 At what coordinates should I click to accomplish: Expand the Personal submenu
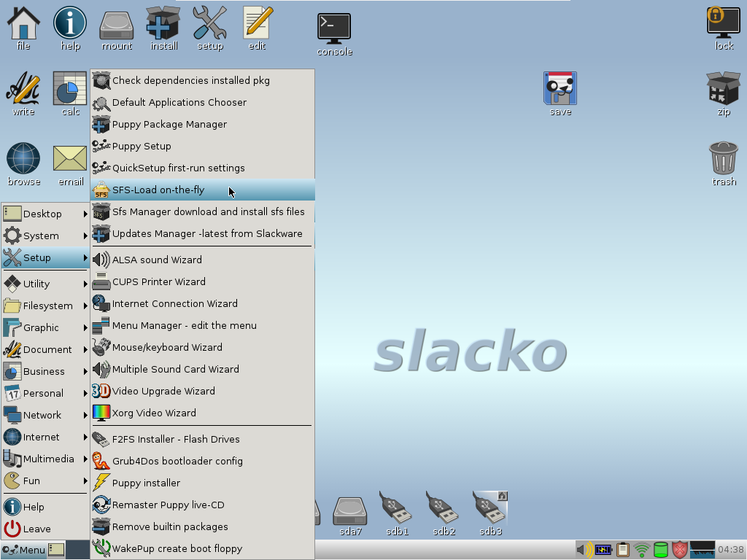pyautogui.click(x=46, y=393)
